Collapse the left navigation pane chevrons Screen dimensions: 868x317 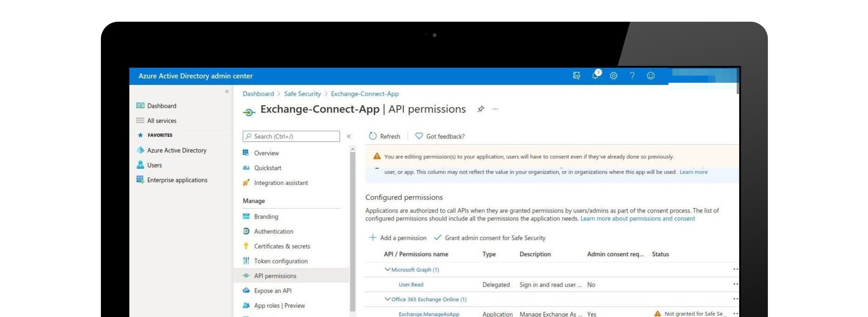(227, 91)
